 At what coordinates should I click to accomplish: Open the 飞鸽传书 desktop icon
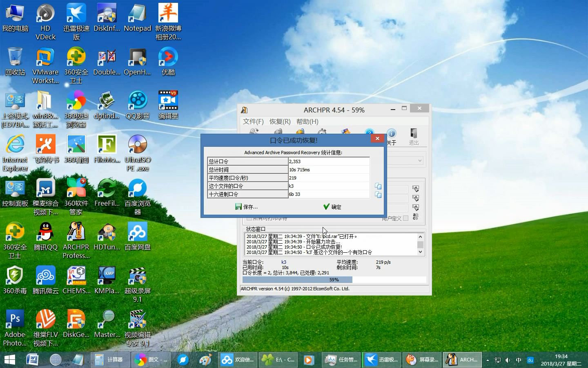(45, 150)
